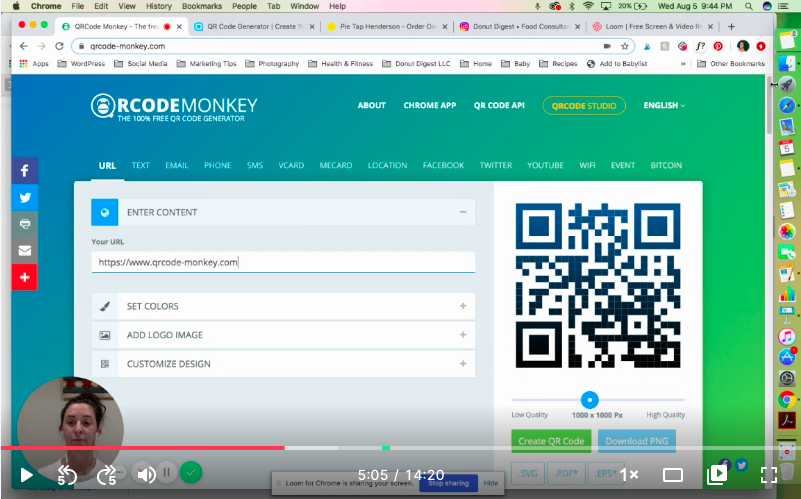
Task: Open the EMAIL QR type tab
Action: (x=177, y=165)
